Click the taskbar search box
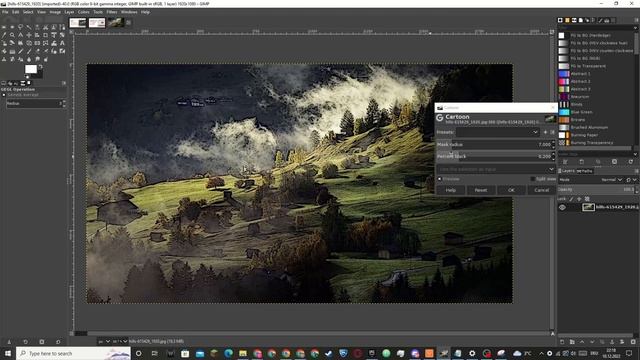640x360 pixels. click(x=73, y=353)
